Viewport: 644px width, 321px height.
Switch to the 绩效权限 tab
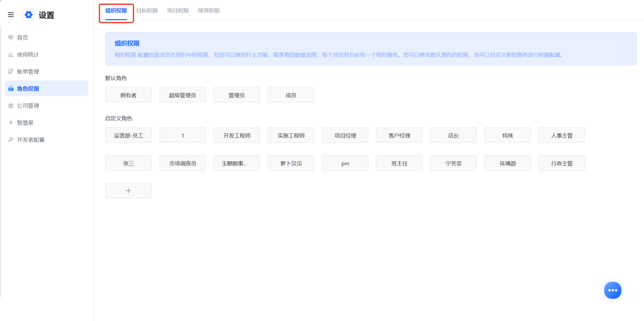[209, 11]
